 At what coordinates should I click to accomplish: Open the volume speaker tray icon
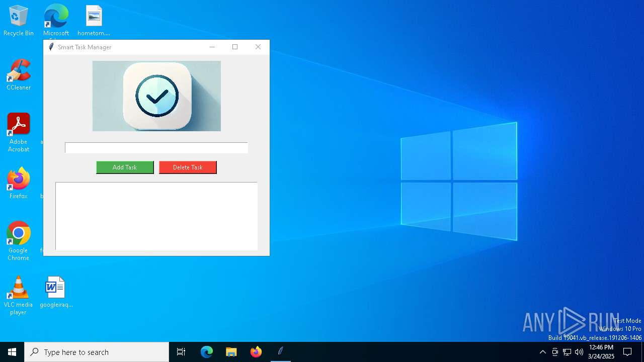(579, 352)
